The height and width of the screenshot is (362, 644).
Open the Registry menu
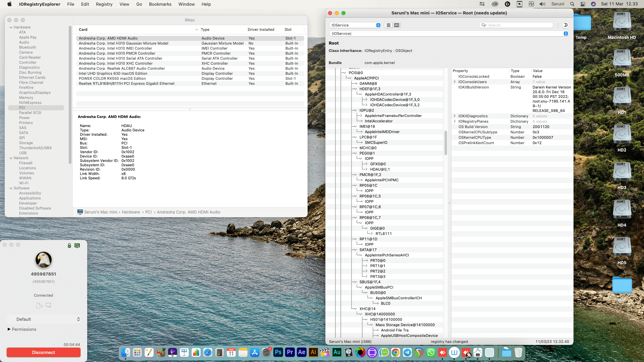point(104,4)
